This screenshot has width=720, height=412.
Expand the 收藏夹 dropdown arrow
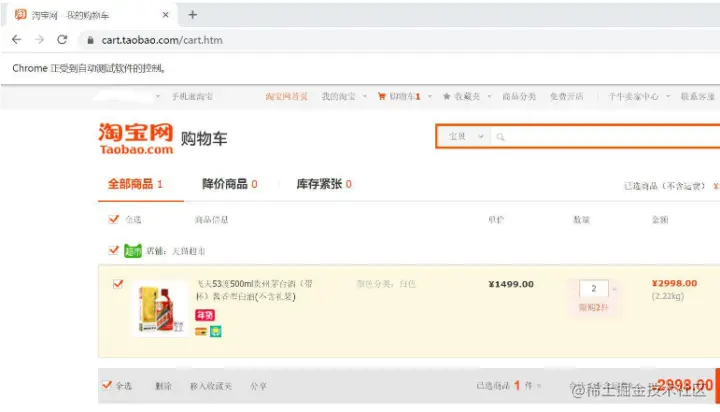(x=489, y=96)
